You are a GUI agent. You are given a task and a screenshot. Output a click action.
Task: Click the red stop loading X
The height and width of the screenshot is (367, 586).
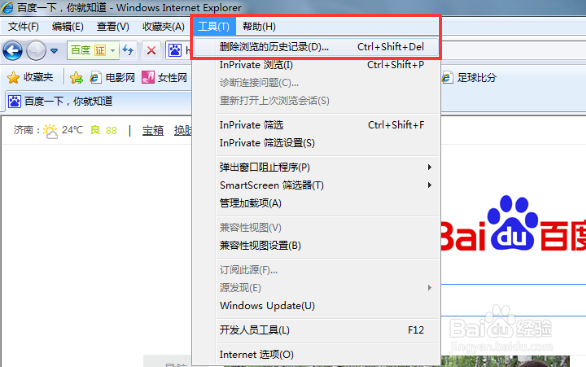pyautogui.click(x=151, y=50)
